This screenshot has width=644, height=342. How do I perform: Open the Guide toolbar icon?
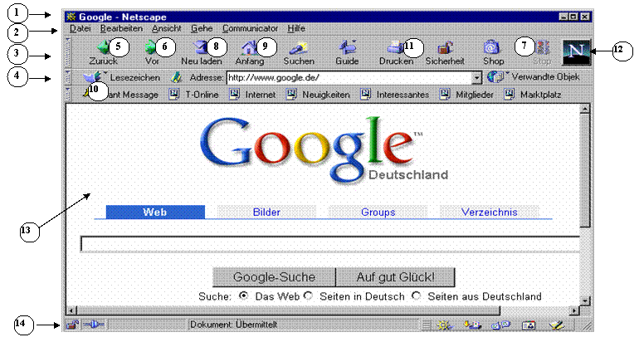pyautogui.click(x=348, y=48)
